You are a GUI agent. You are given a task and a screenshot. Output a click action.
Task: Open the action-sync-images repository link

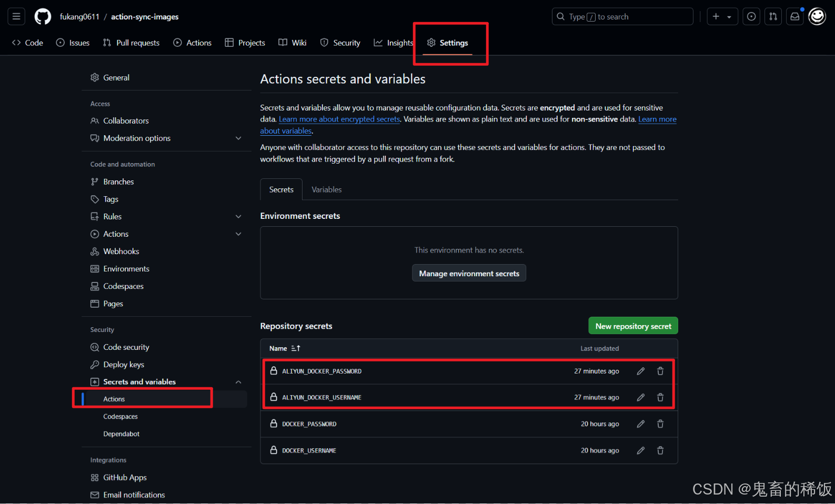coord(145,16)
